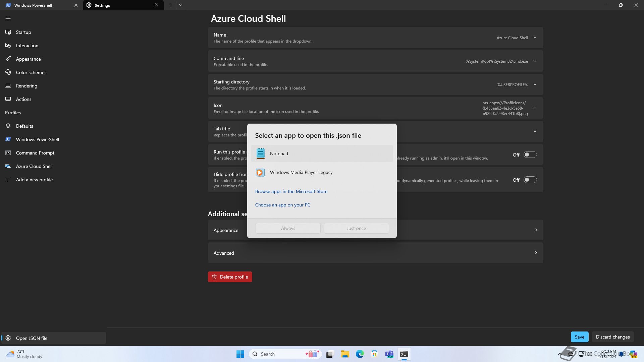Click the Rendering monitor icon
This screenshot has height=362, width=644.
coord(8,86)
